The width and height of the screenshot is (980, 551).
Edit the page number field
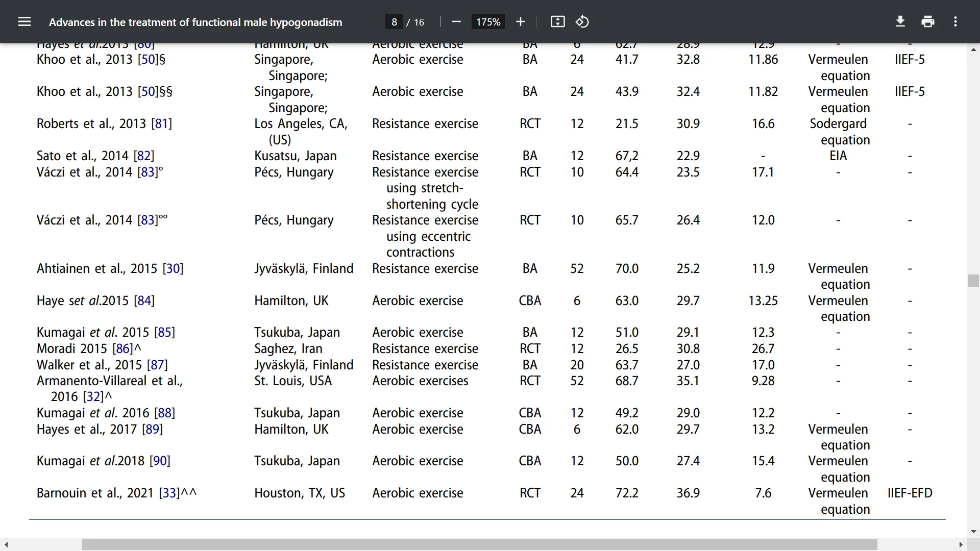point(394,22)
